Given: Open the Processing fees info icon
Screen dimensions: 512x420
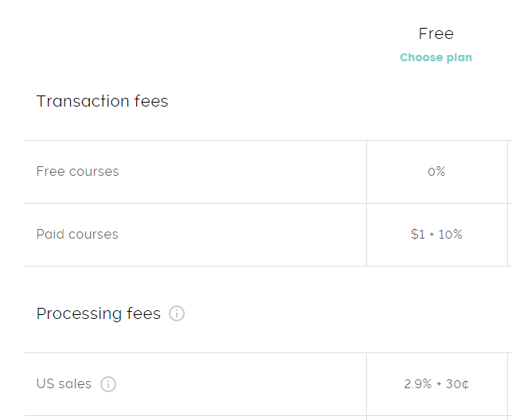Looking at the screenshot, I should click(x=177, y=313).
